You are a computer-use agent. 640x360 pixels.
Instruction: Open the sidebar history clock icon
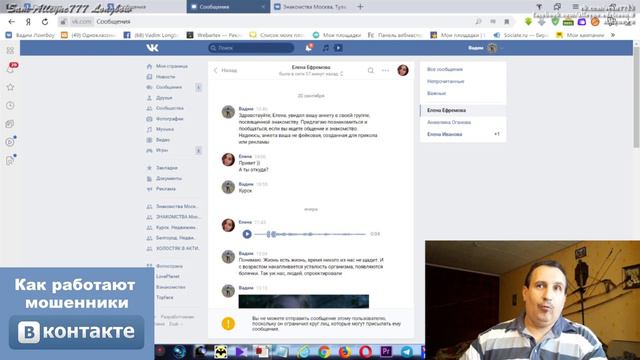(10, 105)
